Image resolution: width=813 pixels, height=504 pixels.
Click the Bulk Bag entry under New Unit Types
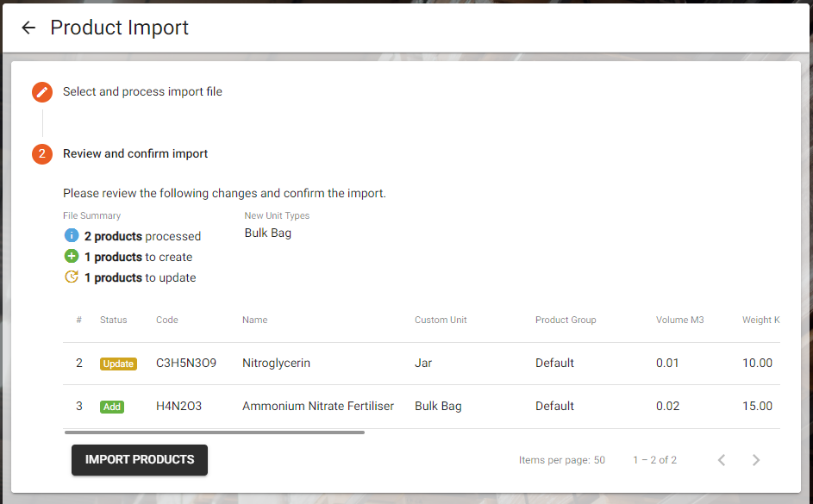(x=267, y=233)
